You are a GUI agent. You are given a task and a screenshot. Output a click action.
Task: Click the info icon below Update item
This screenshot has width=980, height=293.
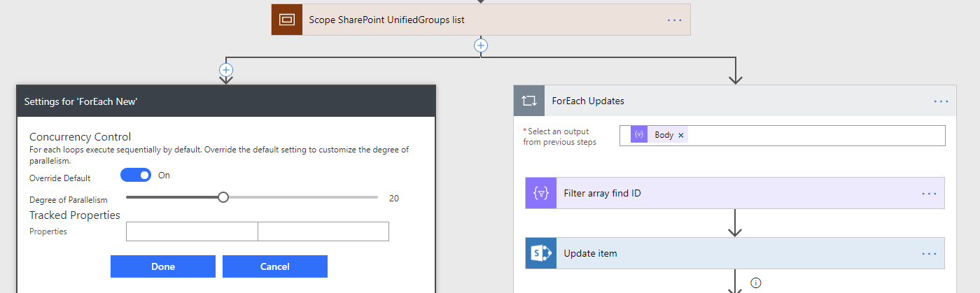coord(755,283)
